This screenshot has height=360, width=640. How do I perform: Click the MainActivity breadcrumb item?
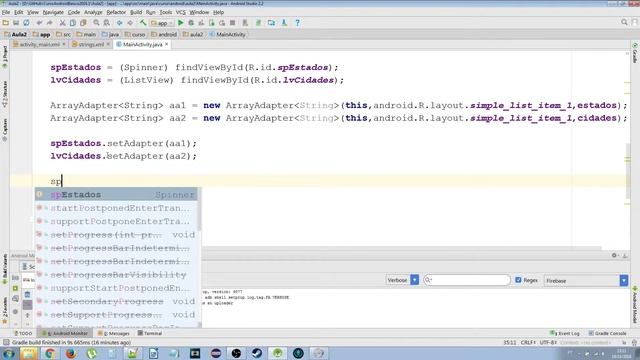pos(227,34)
